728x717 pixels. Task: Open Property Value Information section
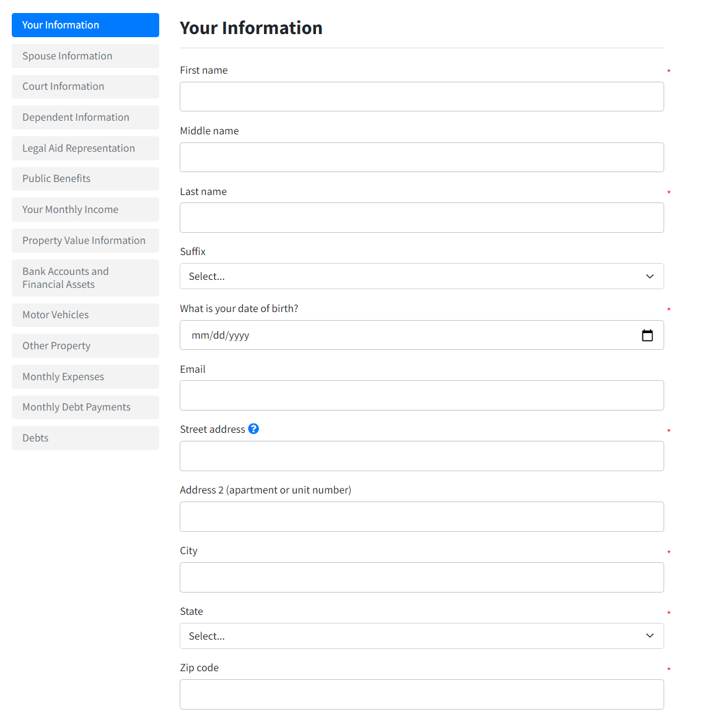86,241
